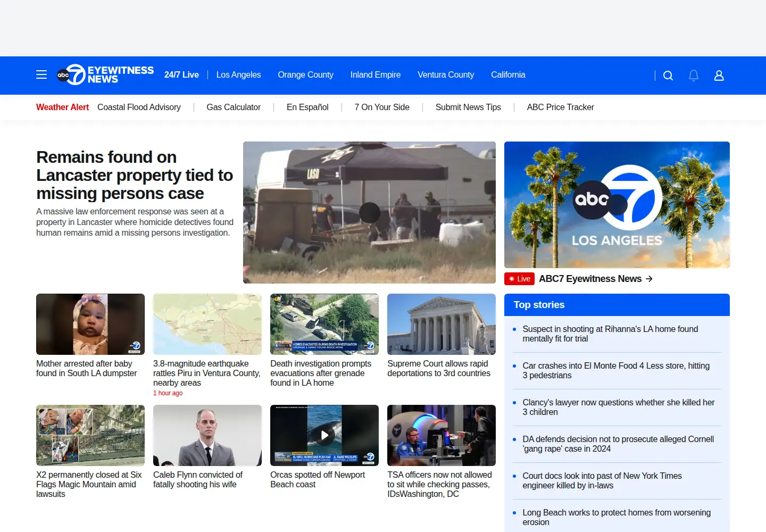Viewport: 766px width, 532px height.
Task: Open baby thumbnail for South LA dumpster story
Action: click(90, 324)
